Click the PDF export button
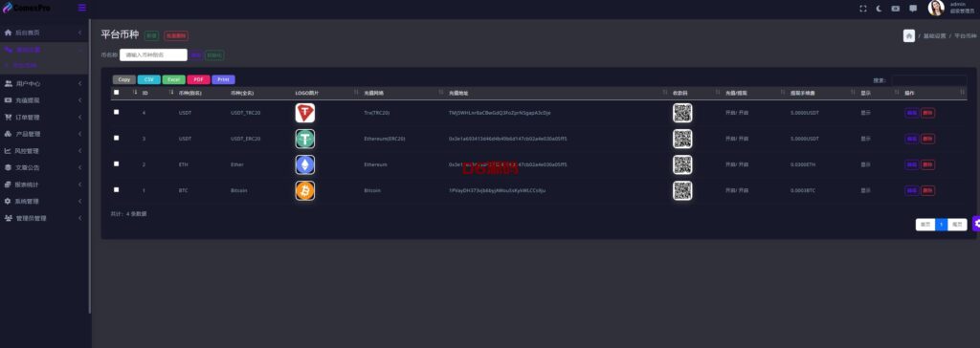 (x=198, y=79)
